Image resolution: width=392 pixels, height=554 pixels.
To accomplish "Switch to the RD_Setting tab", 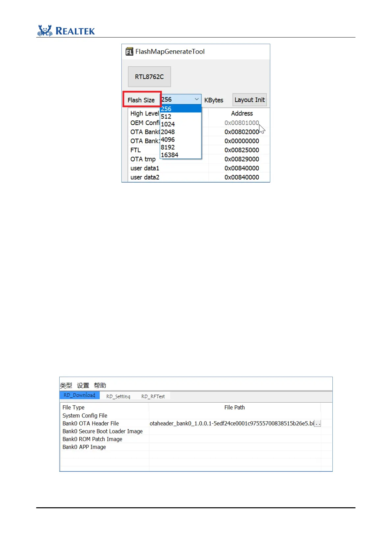I will (x=118, y=396).
